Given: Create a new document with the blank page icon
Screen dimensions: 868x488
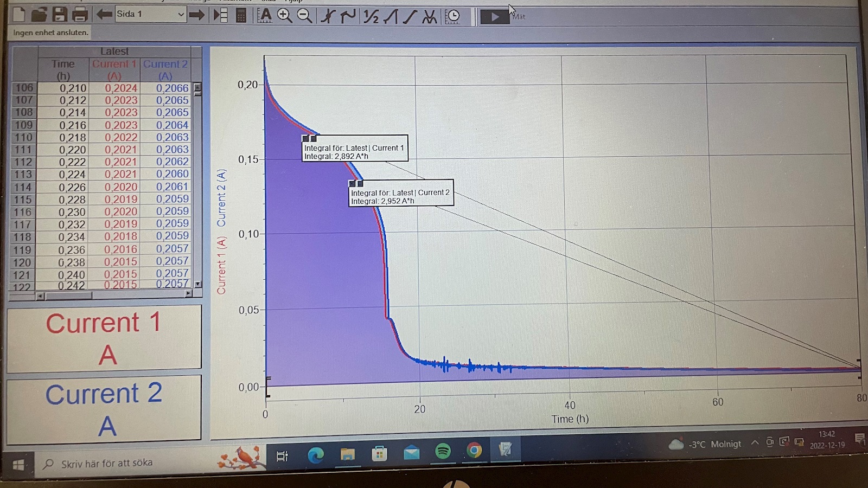Looking at the screenshot, I should point(18,14).
